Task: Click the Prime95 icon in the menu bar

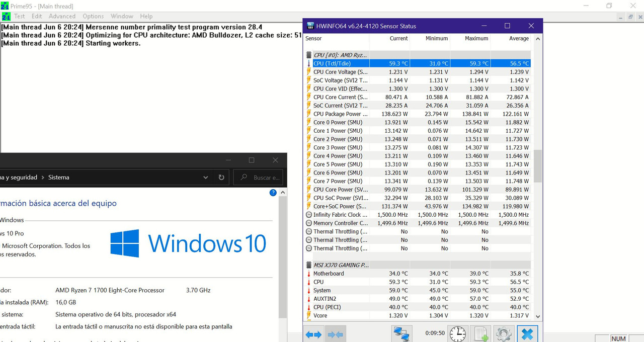Action: click(x=6, y=16)
